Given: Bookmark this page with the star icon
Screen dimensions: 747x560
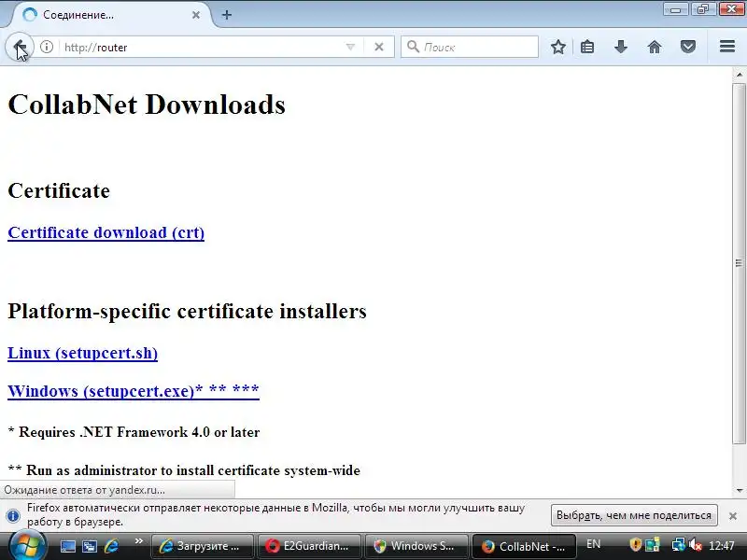Looking at the screenshot, I should point(557,47).
